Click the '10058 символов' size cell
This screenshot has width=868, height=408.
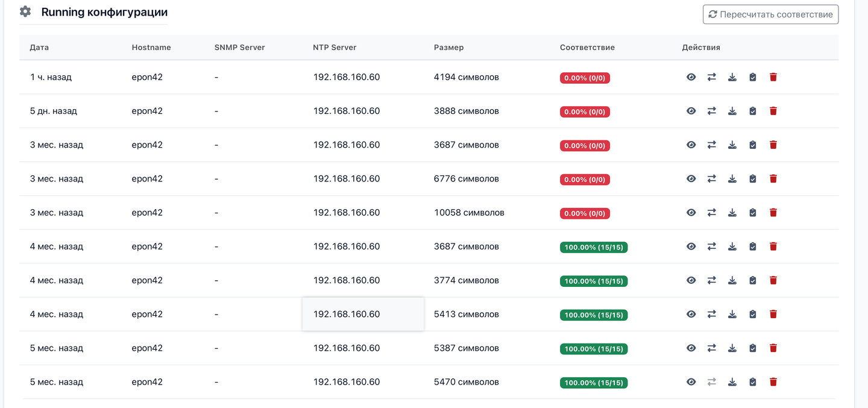point(469,212)
